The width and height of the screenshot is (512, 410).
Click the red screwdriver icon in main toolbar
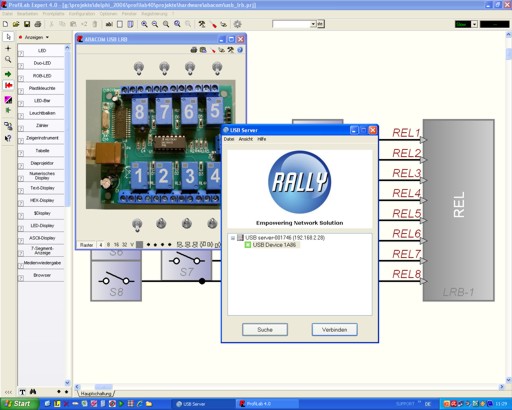click(x=213, y=24)
